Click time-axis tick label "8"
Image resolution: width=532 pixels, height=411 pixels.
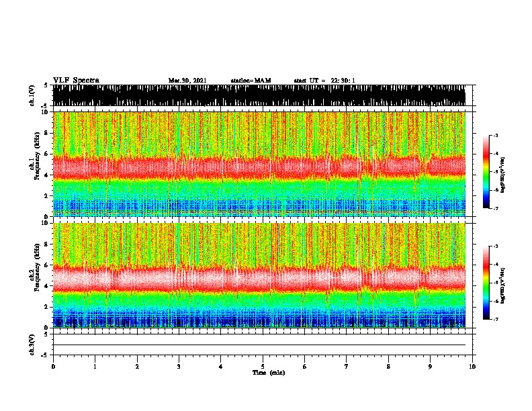click(x=388, y=367)
